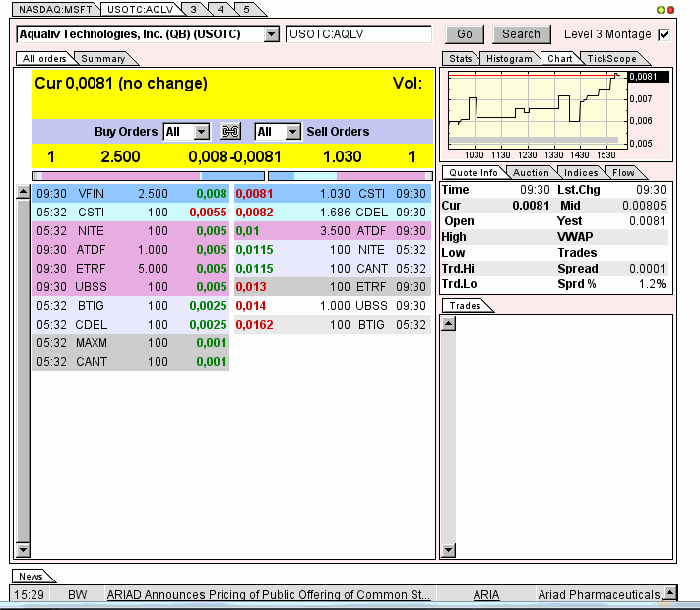Open workspace tab 5
Image resolution: width=700 pixels, height=610 pixels.
(x=246, y=10)
